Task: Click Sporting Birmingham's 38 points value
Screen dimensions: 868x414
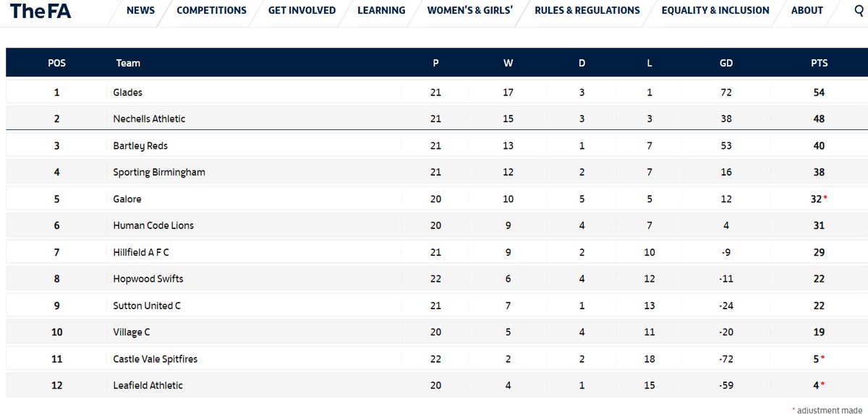Action: [819, 172]
